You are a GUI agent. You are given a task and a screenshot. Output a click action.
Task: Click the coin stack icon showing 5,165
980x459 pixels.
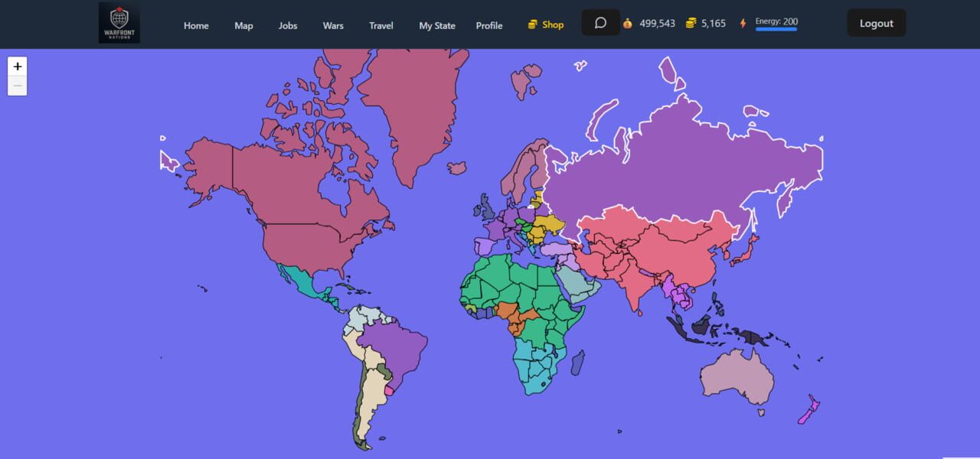pyautogui.click(x=691, y=23)
